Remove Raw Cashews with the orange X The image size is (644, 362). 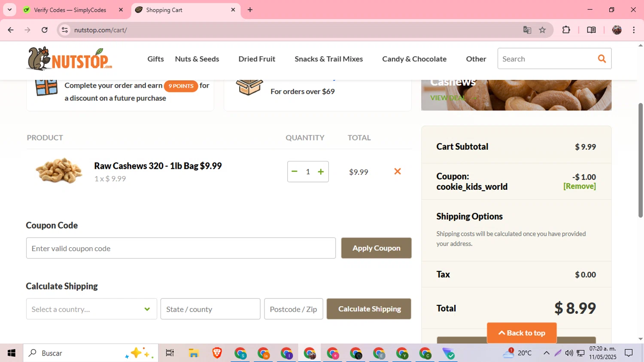click(398, 171)
